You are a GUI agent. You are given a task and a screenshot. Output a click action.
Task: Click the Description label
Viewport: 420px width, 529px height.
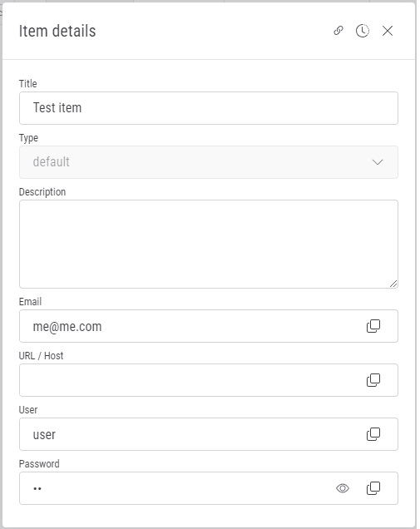(x=42, y=191)
